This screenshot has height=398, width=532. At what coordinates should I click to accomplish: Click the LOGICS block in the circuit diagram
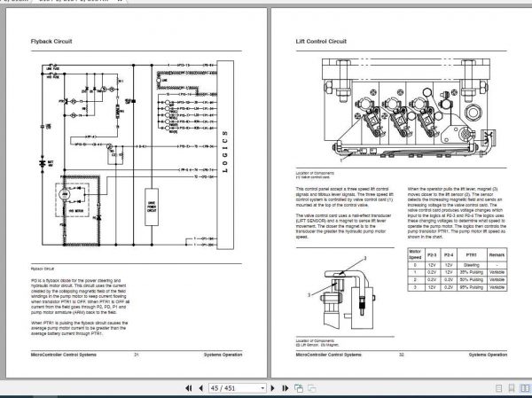(x=225, y=155)
